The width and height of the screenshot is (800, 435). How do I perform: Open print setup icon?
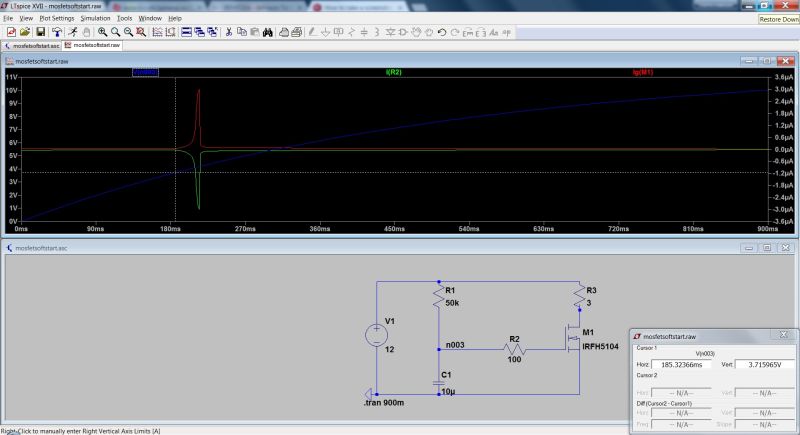tap(284, 32)
